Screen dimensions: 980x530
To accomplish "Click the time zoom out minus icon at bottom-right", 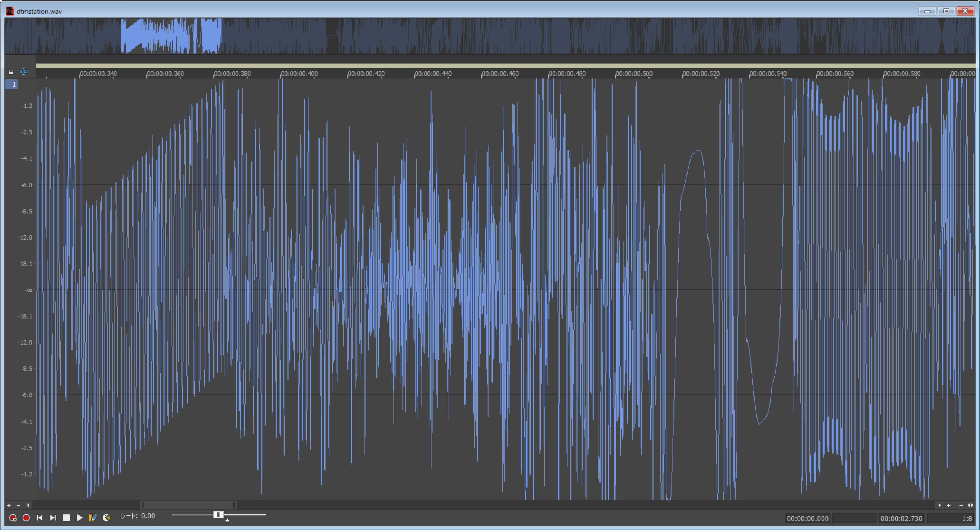I will pyautogui.click(x=961, y=505).
